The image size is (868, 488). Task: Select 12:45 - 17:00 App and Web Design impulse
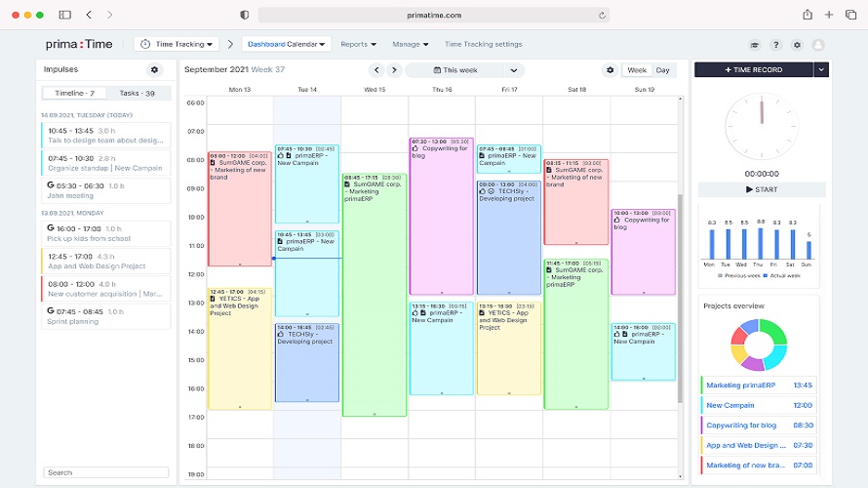pos(105,261)
